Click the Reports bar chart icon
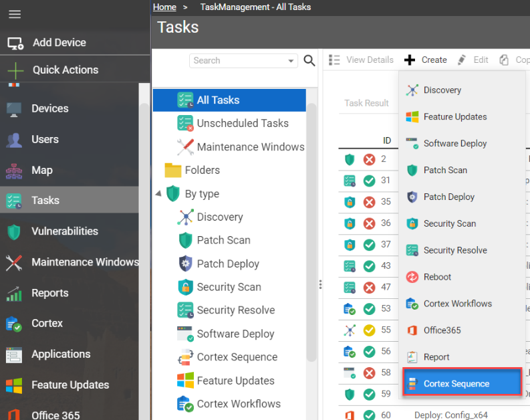Image resolution: width=530 pixels, height=420 pixels. coord(14,294)
